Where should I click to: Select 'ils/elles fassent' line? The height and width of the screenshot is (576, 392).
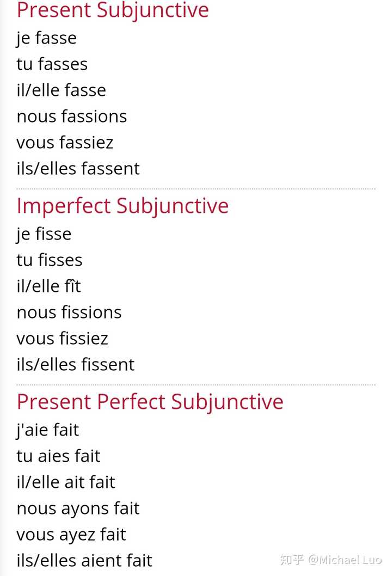coord(78,169)
